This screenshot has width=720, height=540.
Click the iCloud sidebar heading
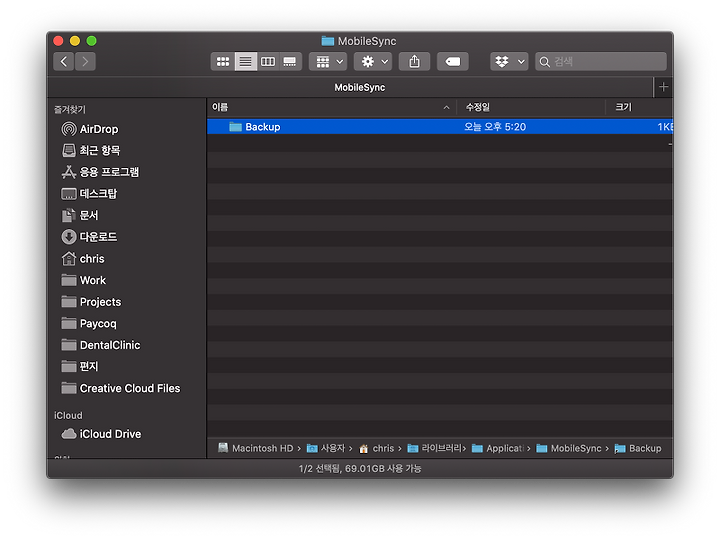click(x=68, y=415)
